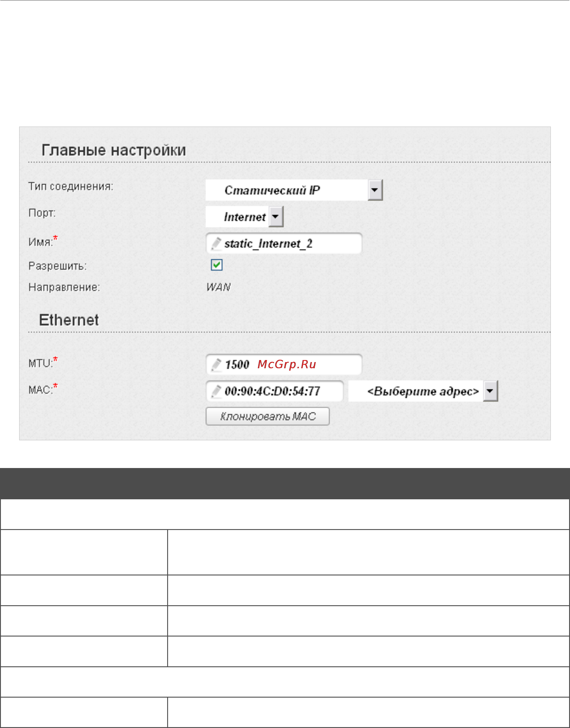Screen dimensions: 570x728
Task: Click the Разрешить label
Action: (57, 266)
